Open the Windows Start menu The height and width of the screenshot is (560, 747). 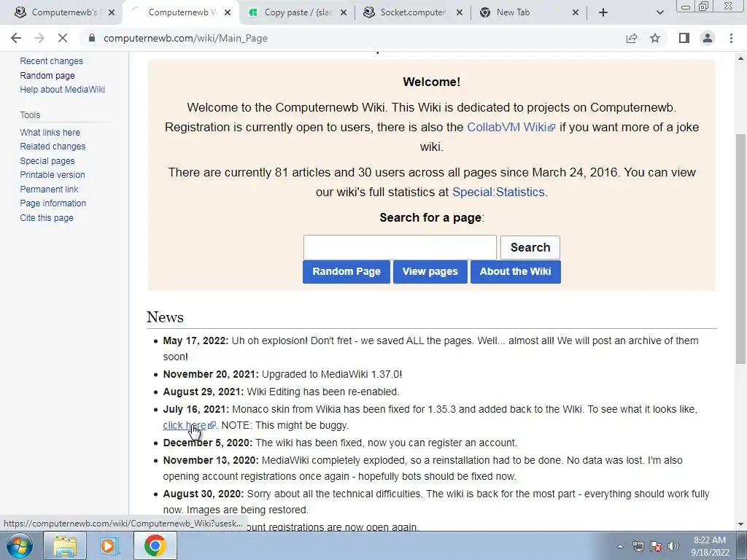tap(19, 546)
